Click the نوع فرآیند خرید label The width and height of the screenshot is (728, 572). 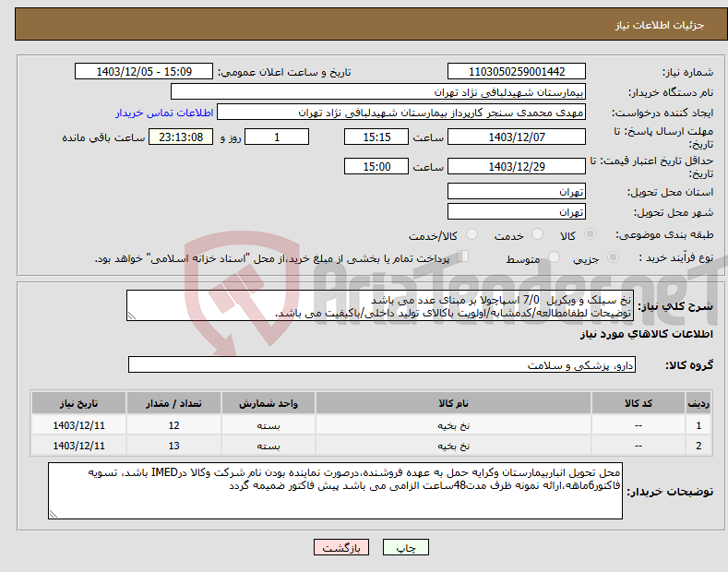point(675,257)
